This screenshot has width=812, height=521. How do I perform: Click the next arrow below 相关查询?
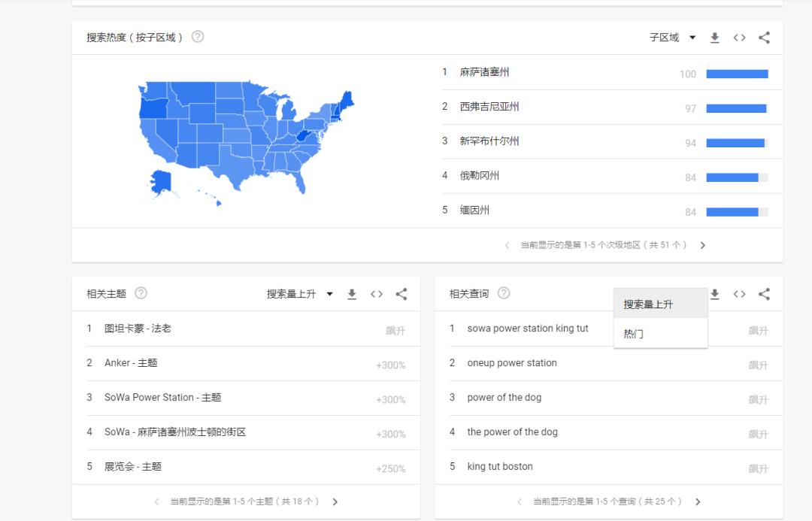(698, 501)
